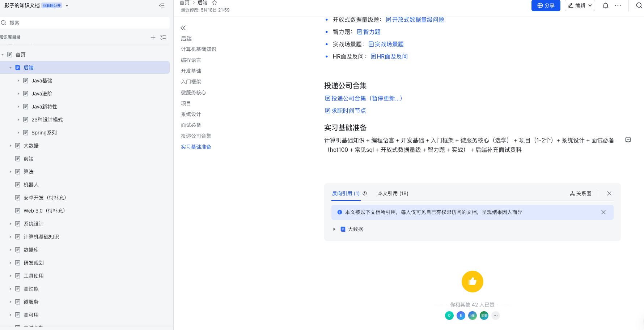Collapse the left sidebar with its collapse icon
The height and width of the screenshot is (330, 644).
point(162,5)
